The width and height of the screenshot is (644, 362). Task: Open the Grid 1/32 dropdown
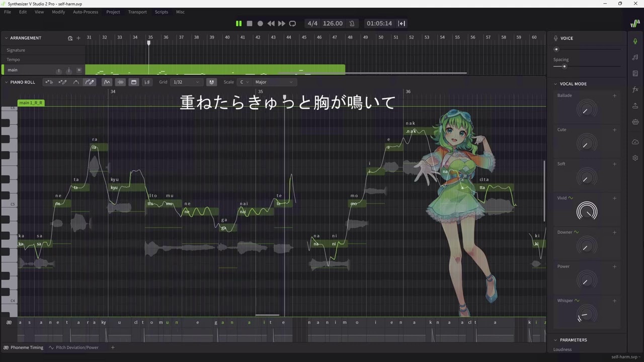(x=186, y=82)
